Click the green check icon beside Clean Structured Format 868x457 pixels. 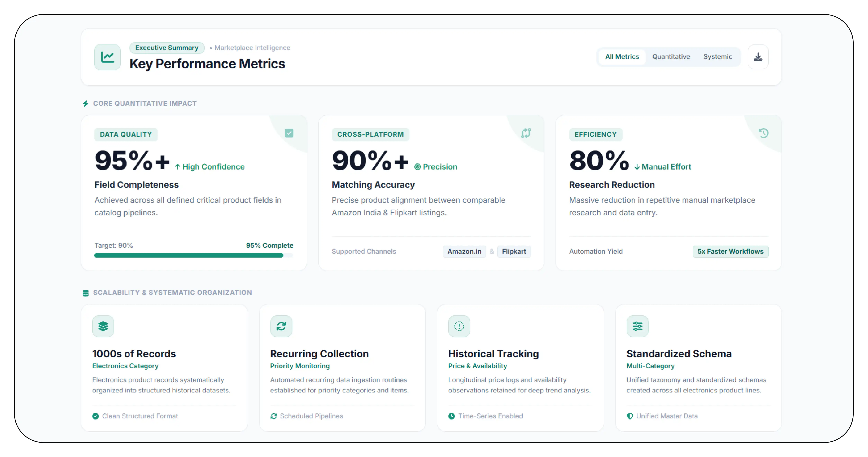pos(95,416)
